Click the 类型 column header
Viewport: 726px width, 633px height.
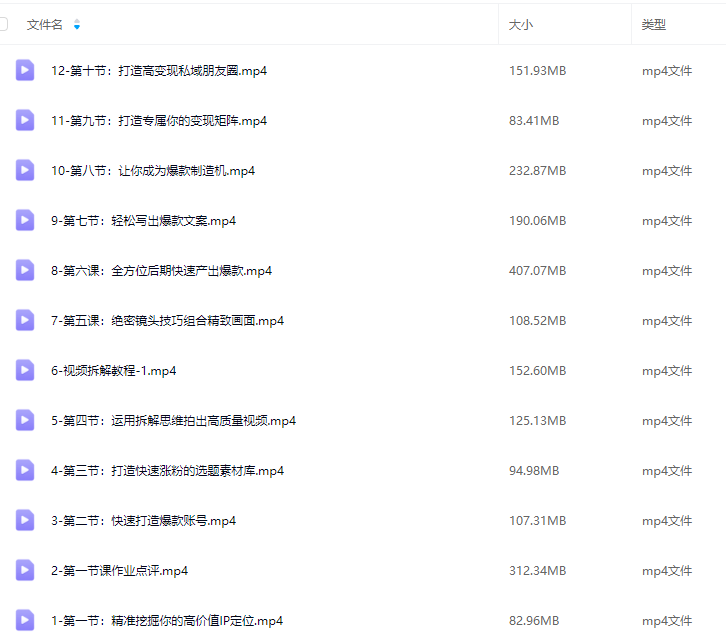point(654,24)
